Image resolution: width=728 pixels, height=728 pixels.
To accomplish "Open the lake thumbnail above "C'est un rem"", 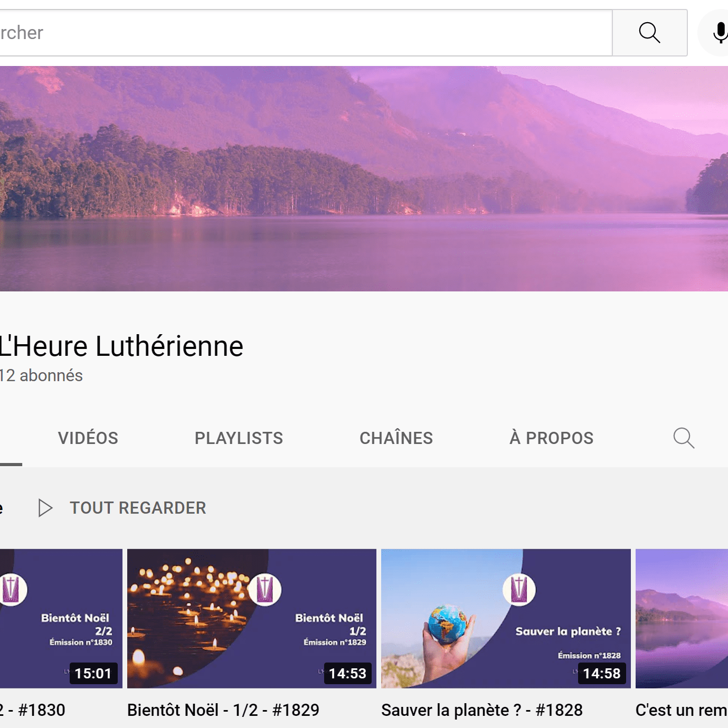I will tap(682, 618).
